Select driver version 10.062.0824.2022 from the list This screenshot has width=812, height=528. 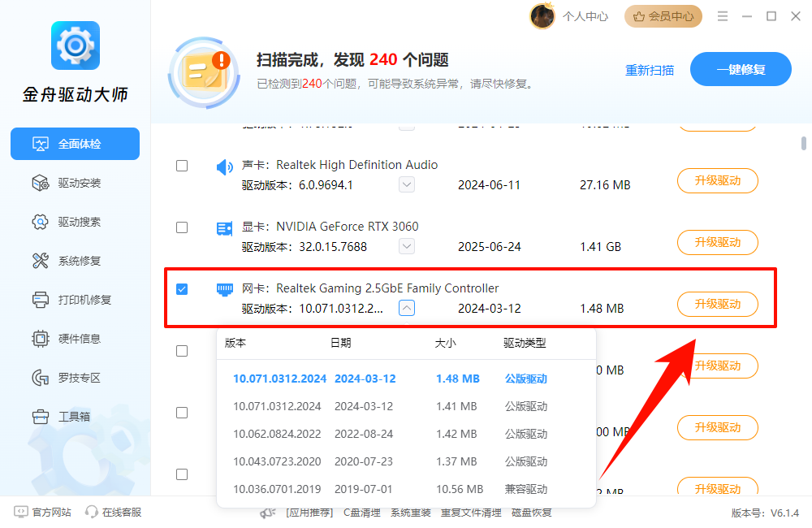278,434
